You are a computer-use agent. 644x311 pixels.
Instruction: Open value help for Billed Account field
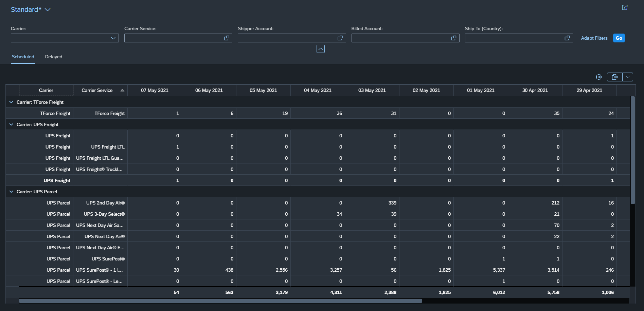453,38
